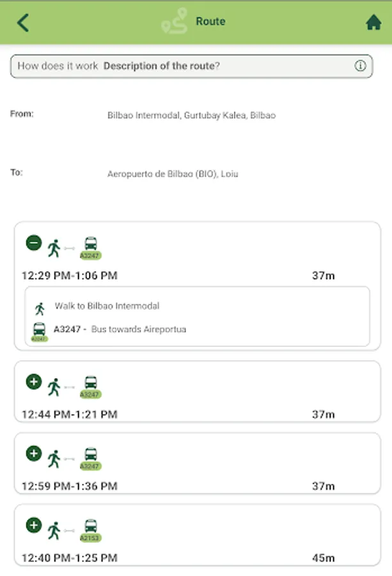Tap the From address Bilbao Intermodal
This screenshot has height=576, width=392.
tap(191, 116)
